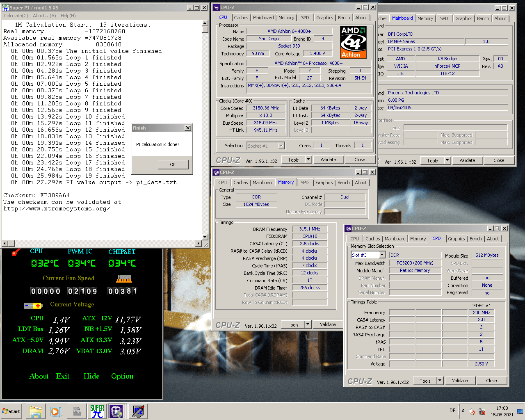Click the AMD Athlon 64 logo
Viewport: 525px width, 420px height.
353,42
